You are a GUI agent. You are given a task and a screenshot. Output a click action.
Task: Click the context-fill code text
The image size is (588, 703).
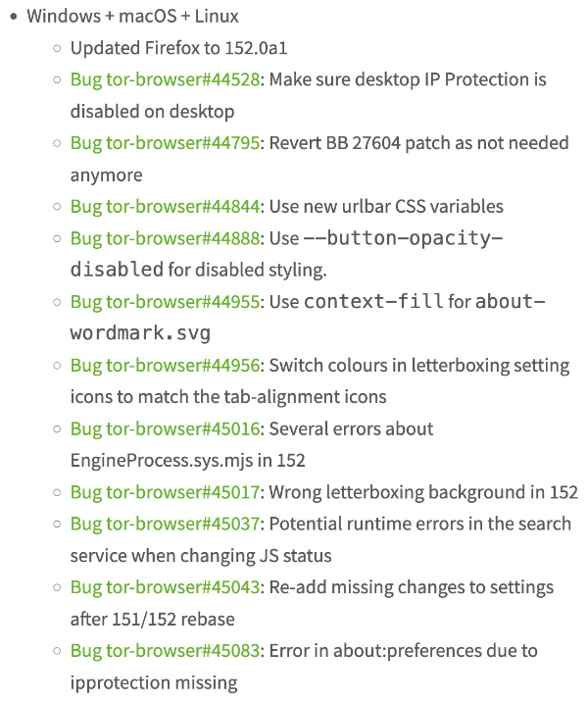(x=374, y=301)
